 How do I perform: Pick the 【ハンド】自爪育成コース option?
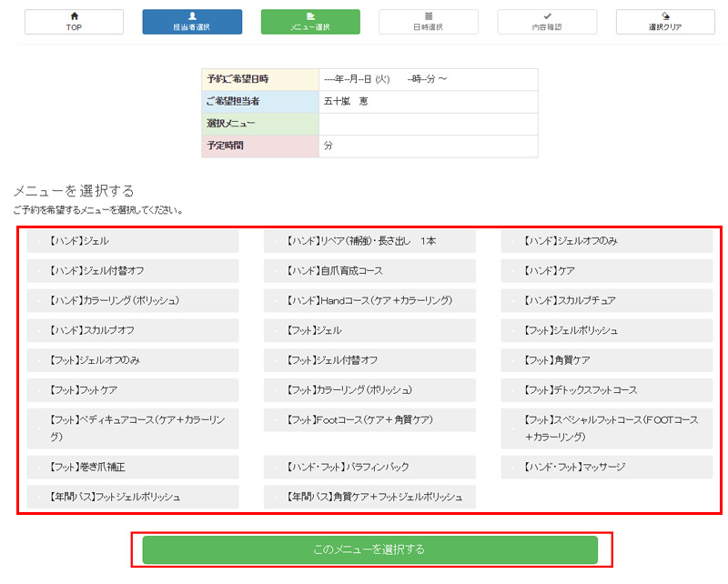point(369,271)
